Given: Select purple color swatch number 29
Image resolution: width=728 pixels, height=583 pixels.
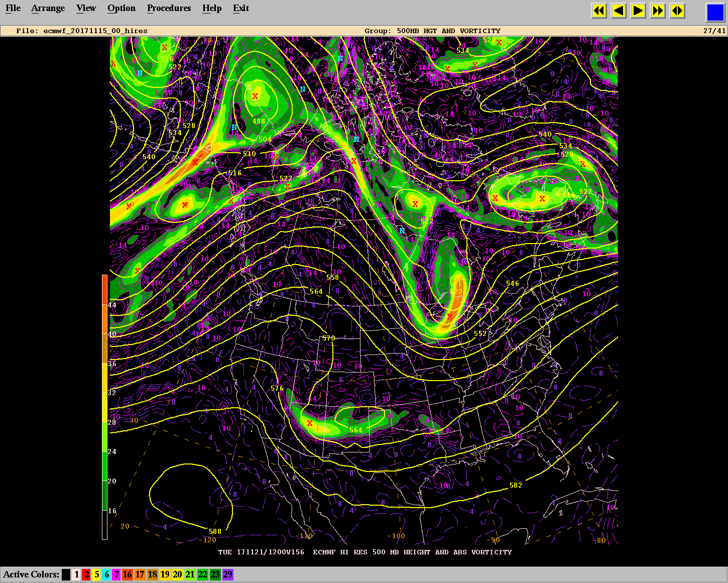Looking at the screenshot, I should pos(228,574).
